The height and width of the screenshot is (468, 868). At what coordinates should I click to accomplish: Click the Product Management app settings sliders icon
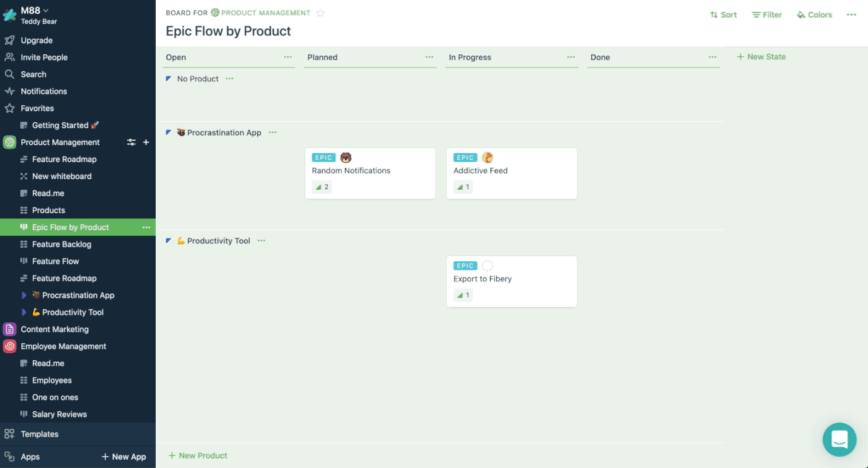click(131, 143)
